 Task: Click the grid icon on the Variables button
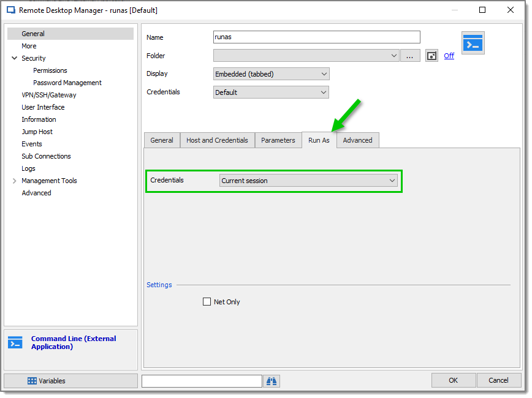pos(32,381)
